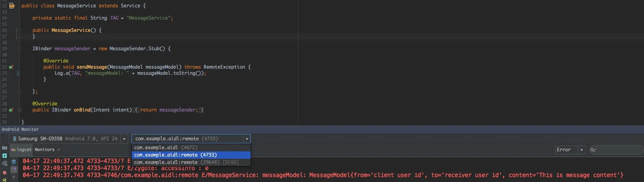Click the override marker beside onBind on line 29
The width and height of the screenshot is (644, 182).
(x=11, y=110)
